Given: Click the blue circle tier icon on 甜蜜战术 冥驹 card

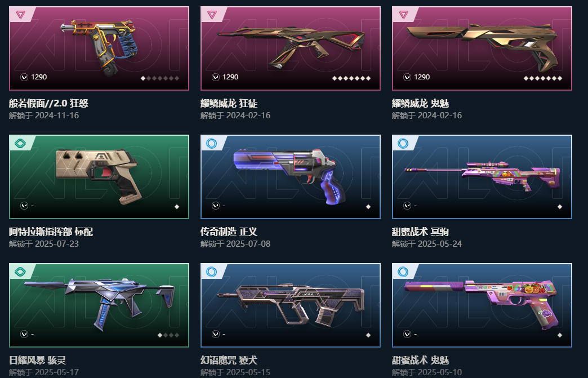Looking at the screenshot, I should click(403, 143).
